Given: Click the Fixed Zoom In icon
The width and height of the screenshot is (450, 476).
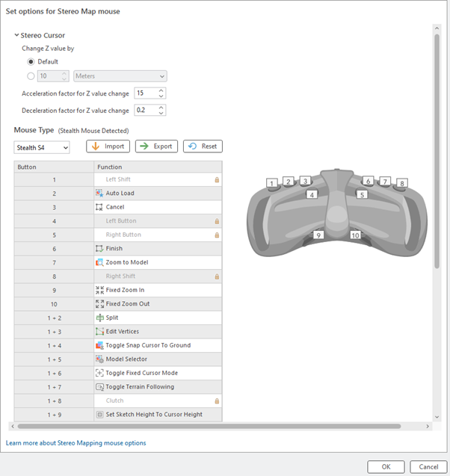Looking at the screenshot, I should 99,290.
